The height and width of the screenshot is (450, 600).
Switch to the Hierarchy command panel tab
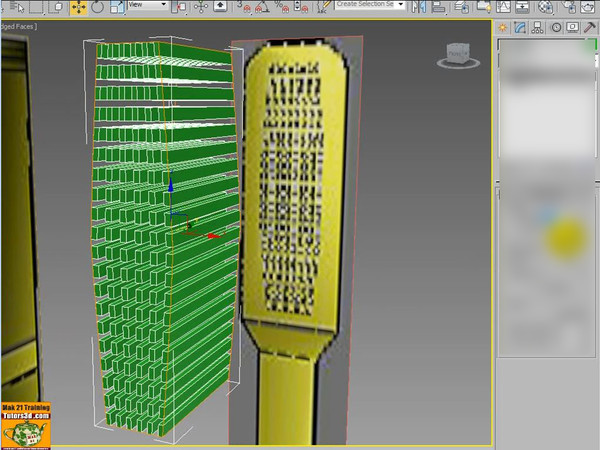tap(538, 28)
